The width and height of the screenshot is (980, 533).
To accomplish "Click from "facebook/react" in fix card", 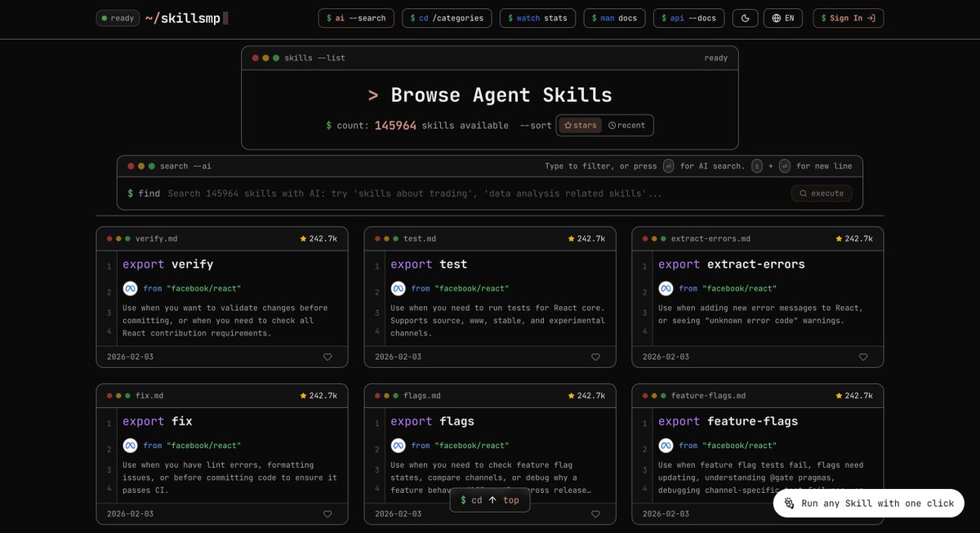I will (x=193, y=446).
